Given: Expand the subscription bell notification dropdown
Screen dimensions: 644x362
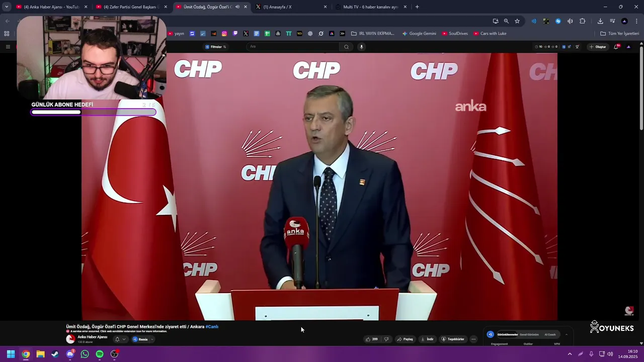Looking at the screenshot, I should click(120, 339).
